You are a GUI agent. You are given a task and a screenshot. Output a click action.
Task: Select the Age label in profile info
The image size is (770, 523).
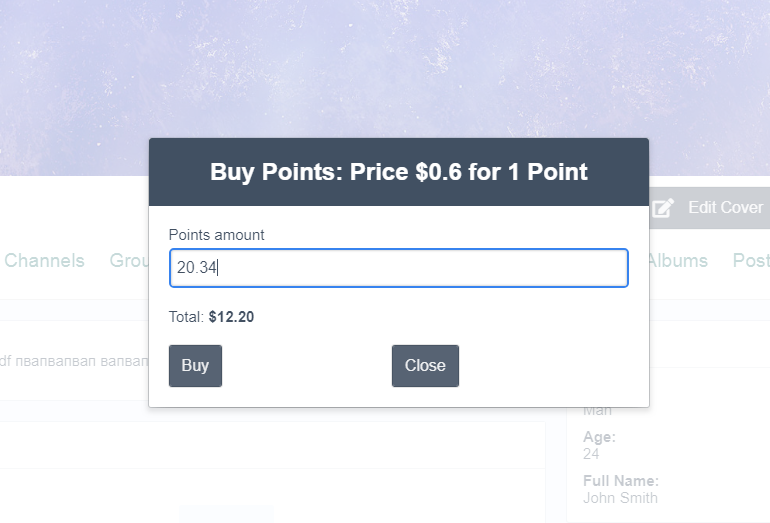coord(599,437)
